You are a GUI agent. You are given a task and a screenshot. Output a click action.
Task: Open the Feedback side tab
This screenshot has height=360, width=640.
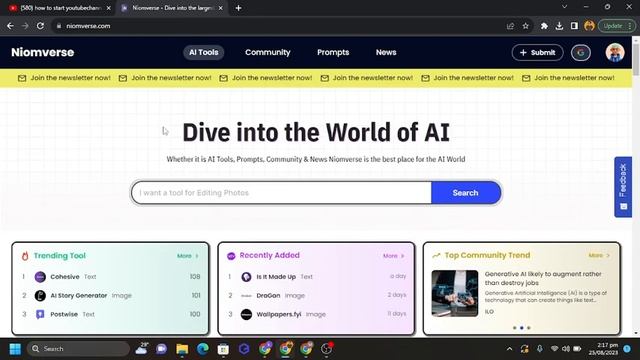coord(623,187)
